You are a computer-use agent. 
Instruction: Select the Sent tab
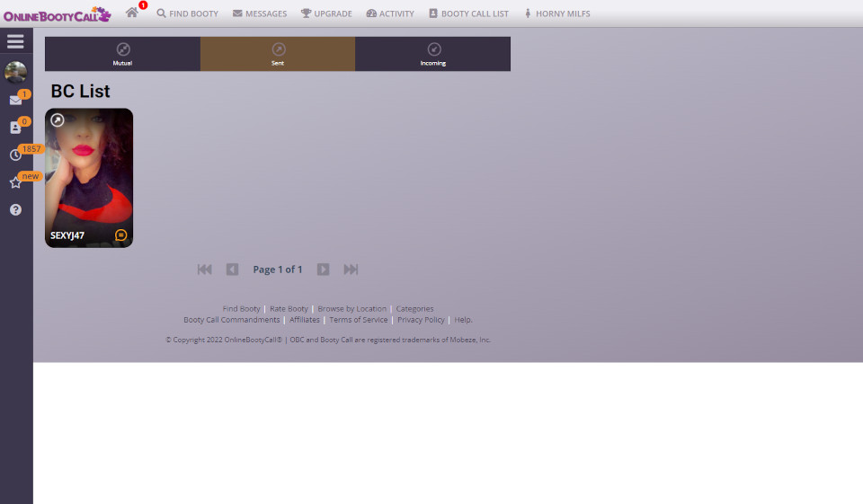(278, 54)
